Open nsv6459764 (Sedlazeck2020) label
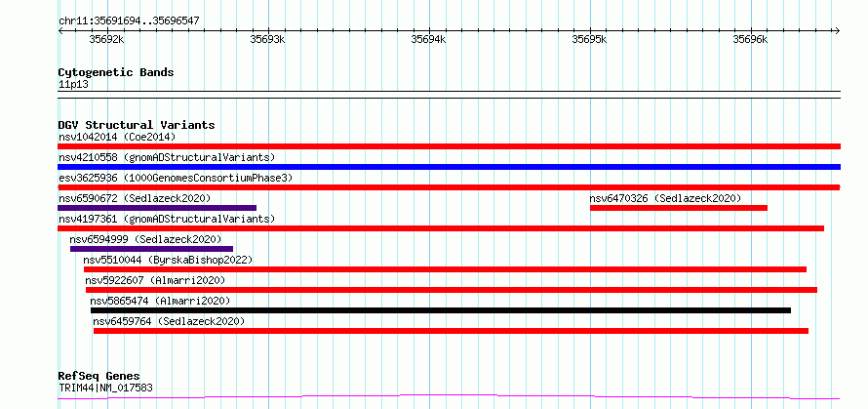This screenshot has width=868, height=409. [x=169, y=321]
